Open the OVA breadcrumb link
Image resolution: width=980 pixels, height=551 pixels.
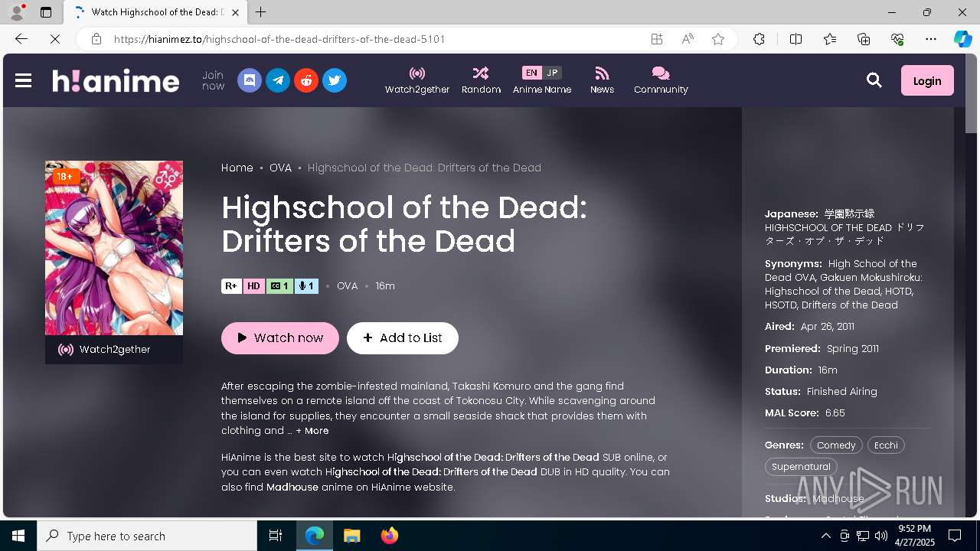pos(280,168)
